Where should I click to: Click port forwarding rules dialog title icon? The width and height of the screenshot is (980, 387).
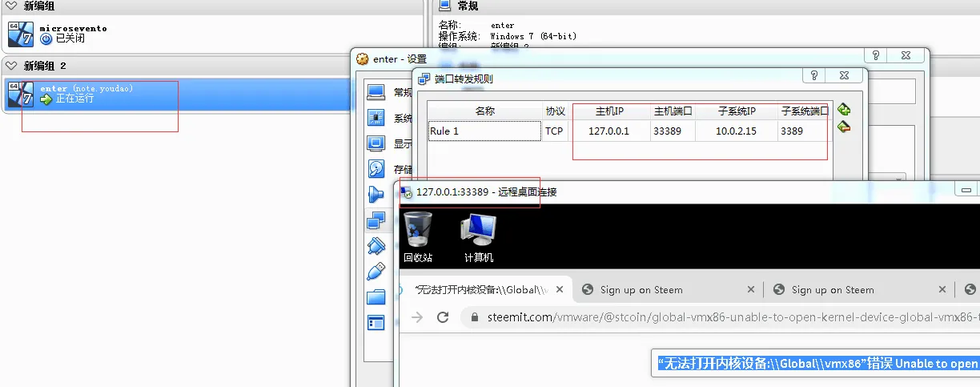coord(424,79)
